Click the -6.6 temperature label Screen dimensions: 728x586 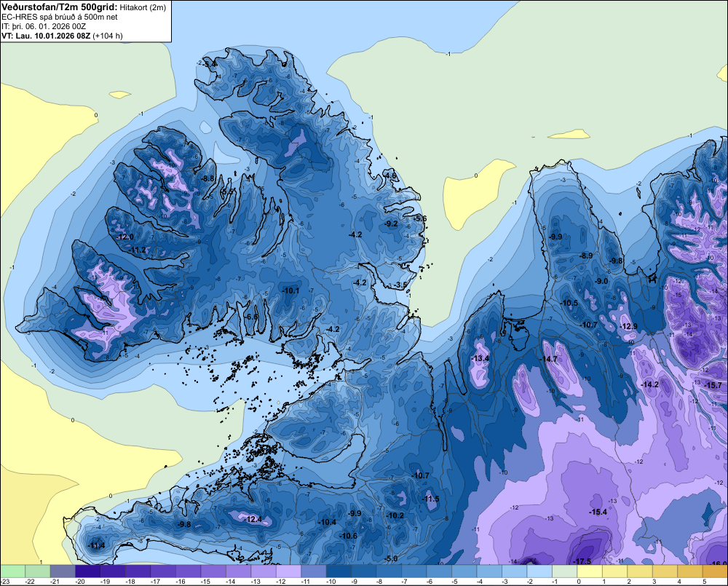click(251, 317)
